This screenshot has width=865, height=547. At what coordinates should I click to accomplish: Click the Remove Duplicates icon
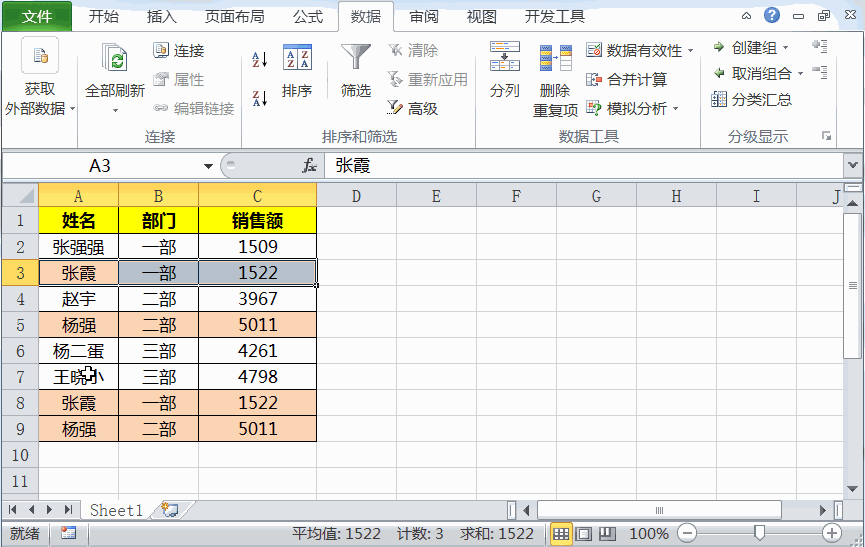tap(555, 58)
